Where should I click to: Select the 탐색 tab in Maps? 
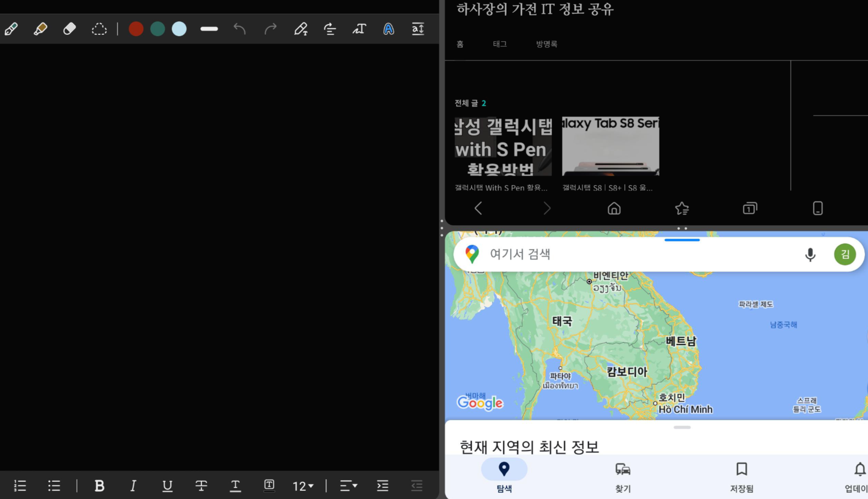504,477
